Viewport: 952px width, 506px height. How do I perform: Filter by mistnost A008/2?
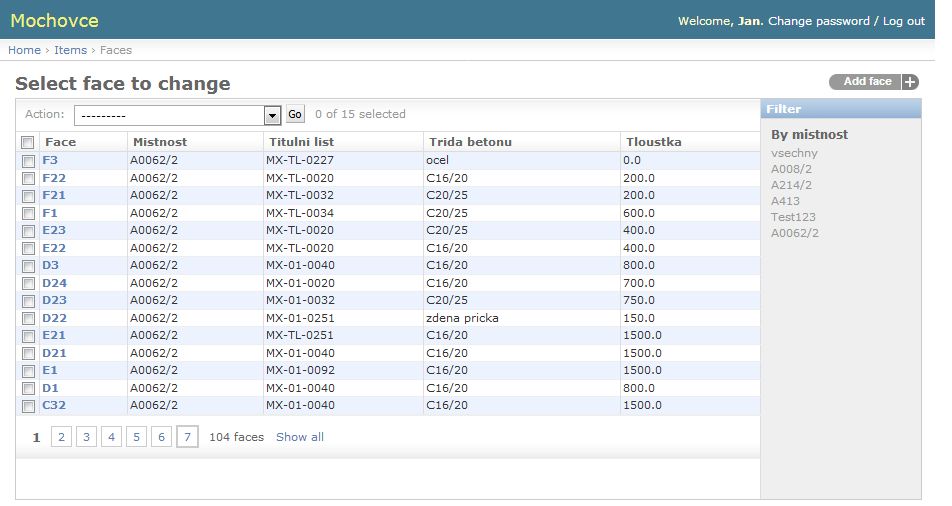pyautogui.click(x=791, y=169)
